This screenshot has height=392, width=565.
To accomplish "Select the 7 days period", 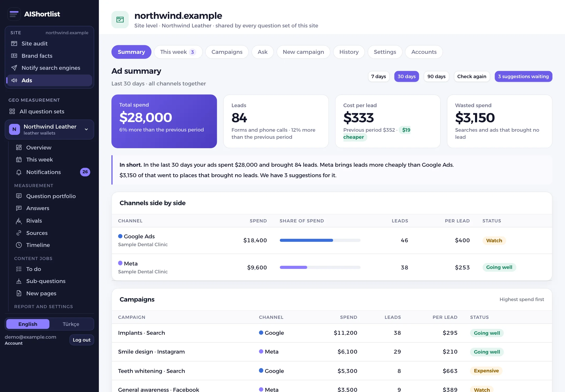I will (378, 76).
